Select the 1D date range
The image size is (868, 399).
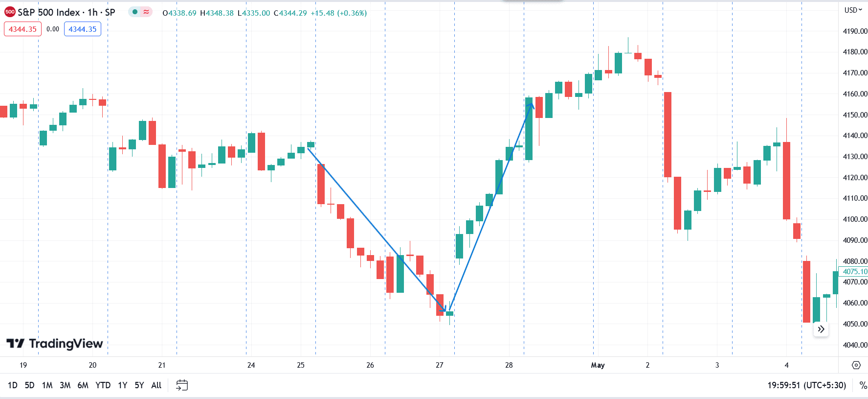(13, 385)
